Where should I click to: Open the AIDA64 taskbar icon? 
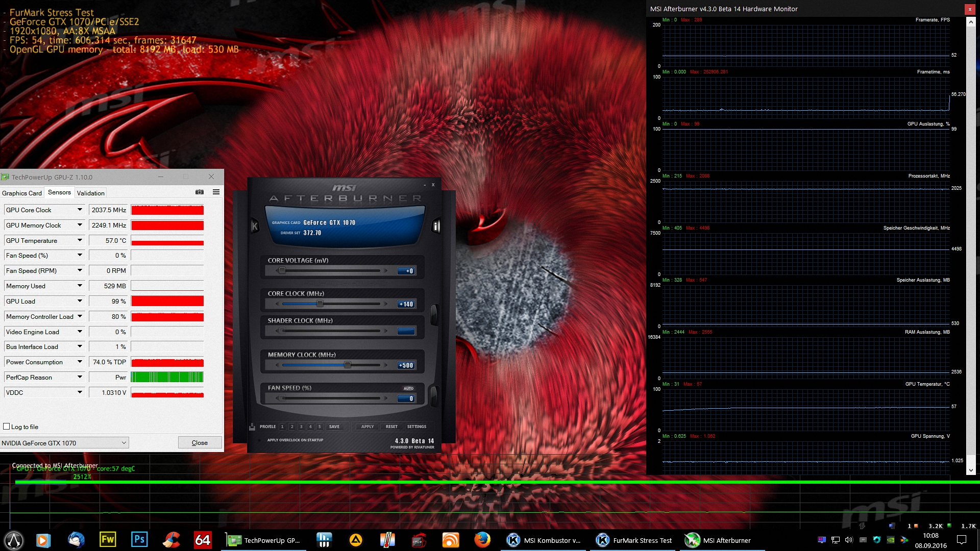203,540
